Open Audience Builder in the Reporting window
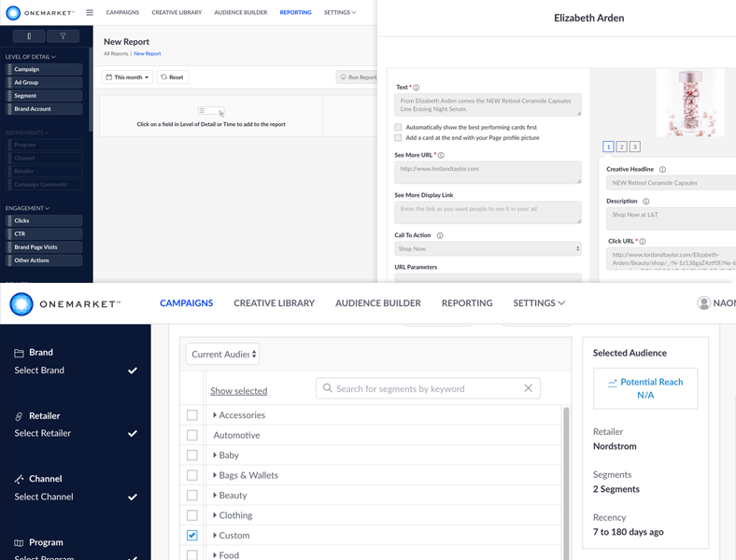This screenshot has width=736, height=560. point(241,13)
